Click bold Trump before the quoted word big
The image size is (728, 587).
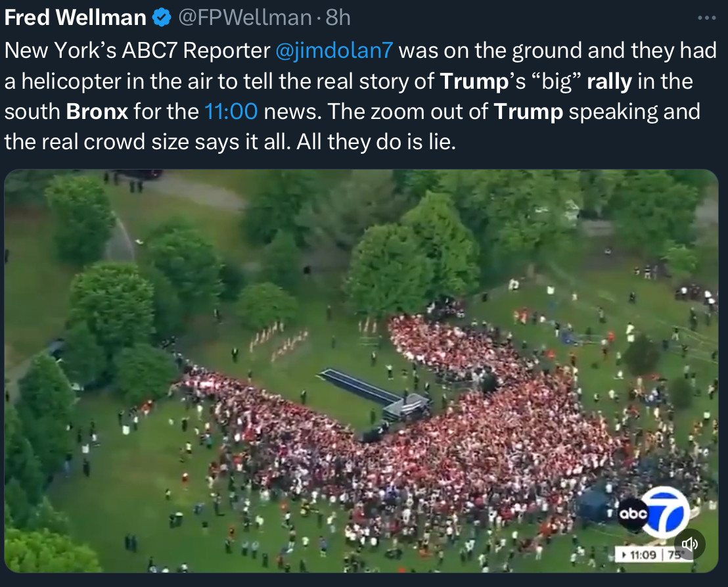474,82
